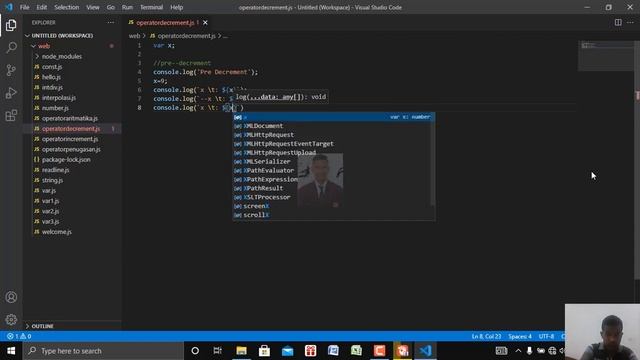Open the Selection menu
This screenshot has height=360, width=640.
pyautogui.click(x=67, y=7)
